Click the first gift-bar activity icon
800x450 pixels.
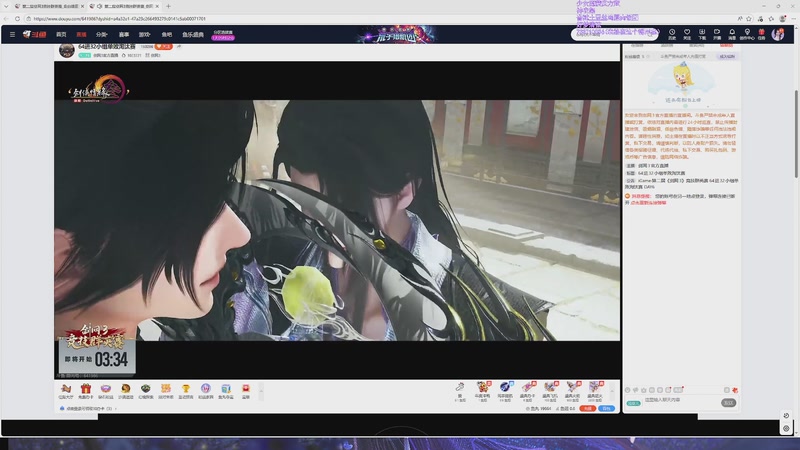point(66,391)
